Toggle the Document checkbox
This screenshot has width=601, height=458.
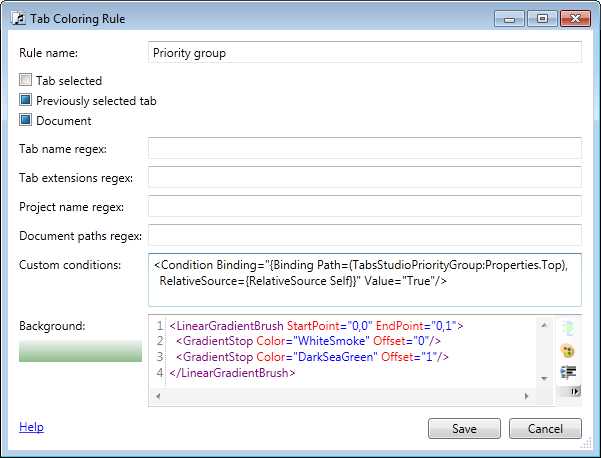point(25,120)
